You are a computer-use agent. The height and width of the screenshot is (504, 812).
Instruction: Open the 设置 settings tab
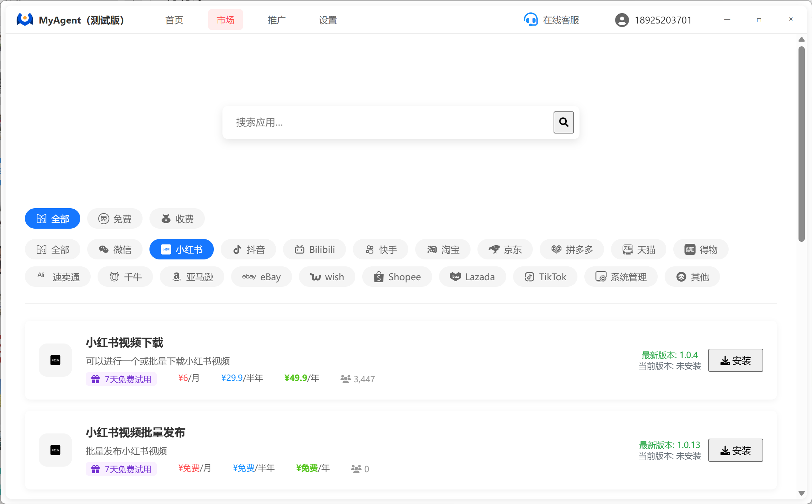point(328,20)
